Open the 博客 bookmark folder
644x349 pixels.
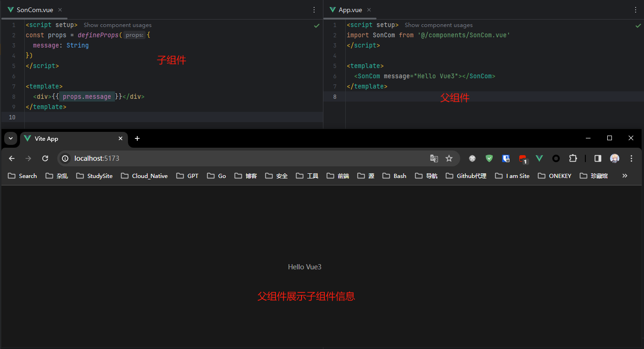tap(246, 176)
